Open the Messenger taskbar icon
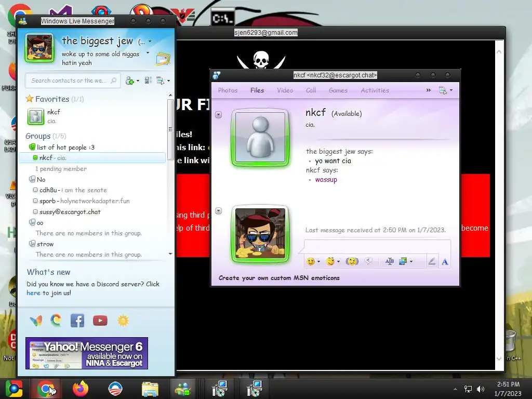 182,389
